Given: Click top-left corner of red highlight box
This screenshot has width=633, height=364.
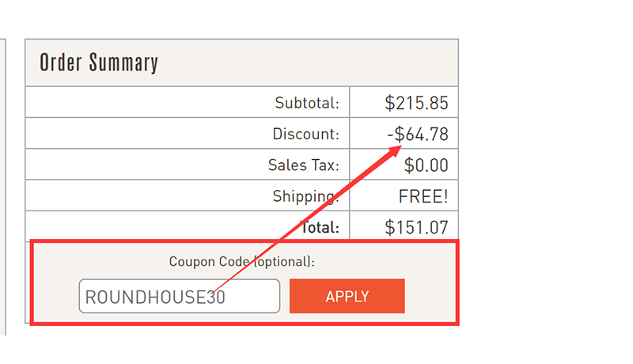Looking at the screenshot, I should [31, 241].
